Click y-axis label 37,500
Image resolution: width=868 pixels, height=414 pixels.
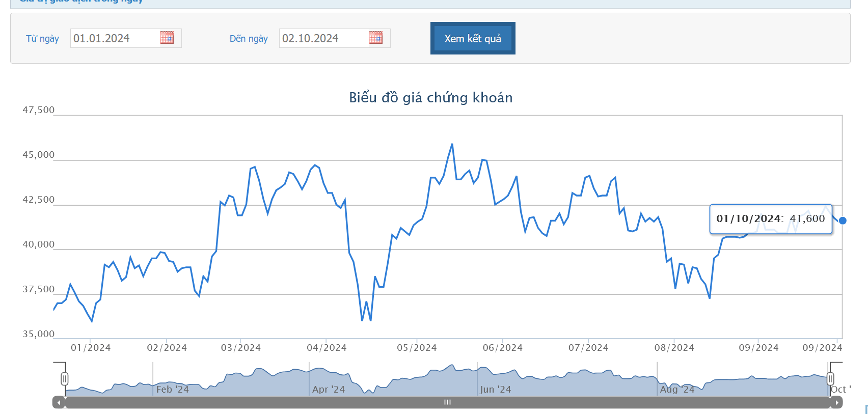pyautogui.click(x=38, y=289)
